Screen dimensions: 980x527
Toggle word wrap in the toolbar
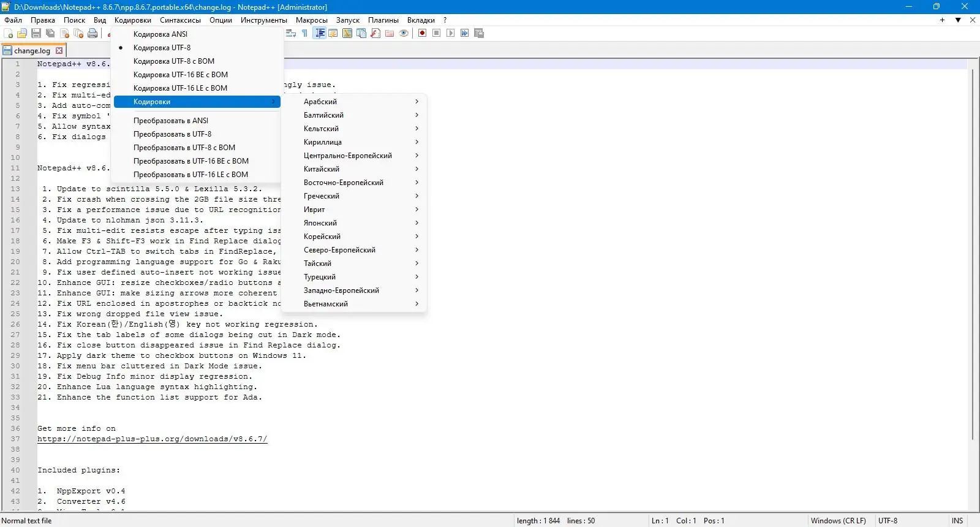291,33
